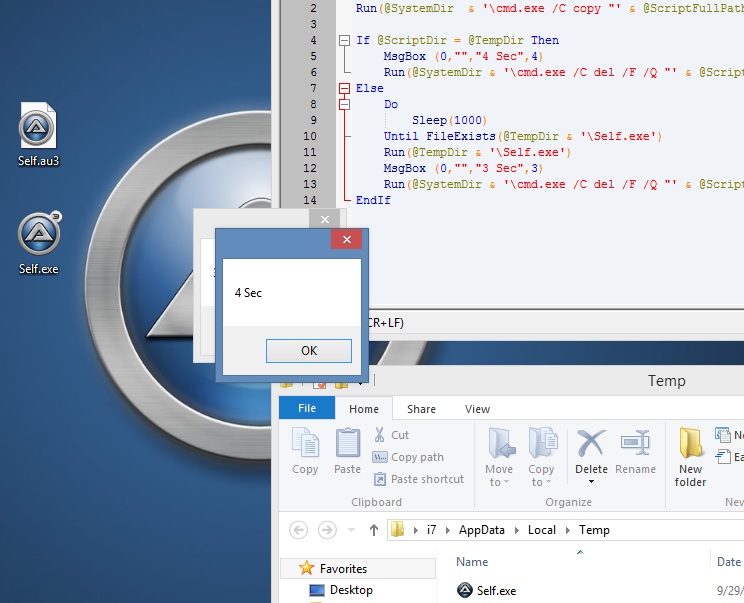Expand the chevron after Local breadcrumb
This screenshot has height=603, width=744.
[567, 530]
